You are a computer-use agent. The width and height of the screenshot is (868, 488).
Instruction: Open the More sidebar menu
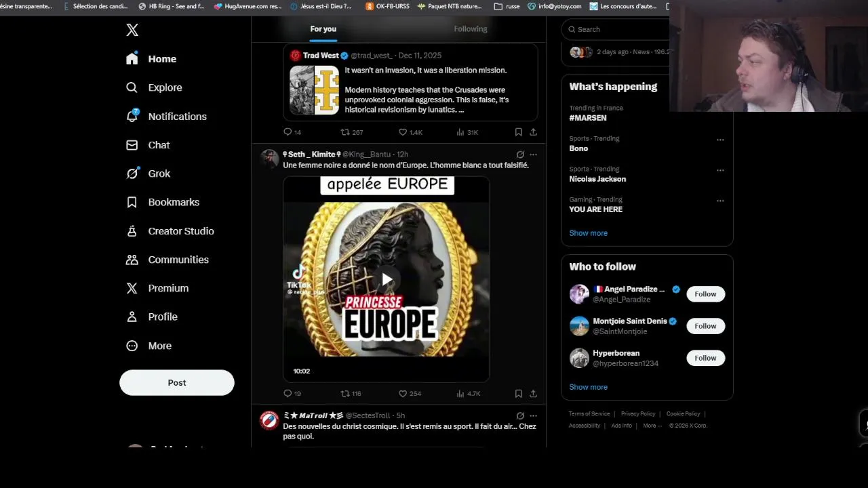coord(149,346)
